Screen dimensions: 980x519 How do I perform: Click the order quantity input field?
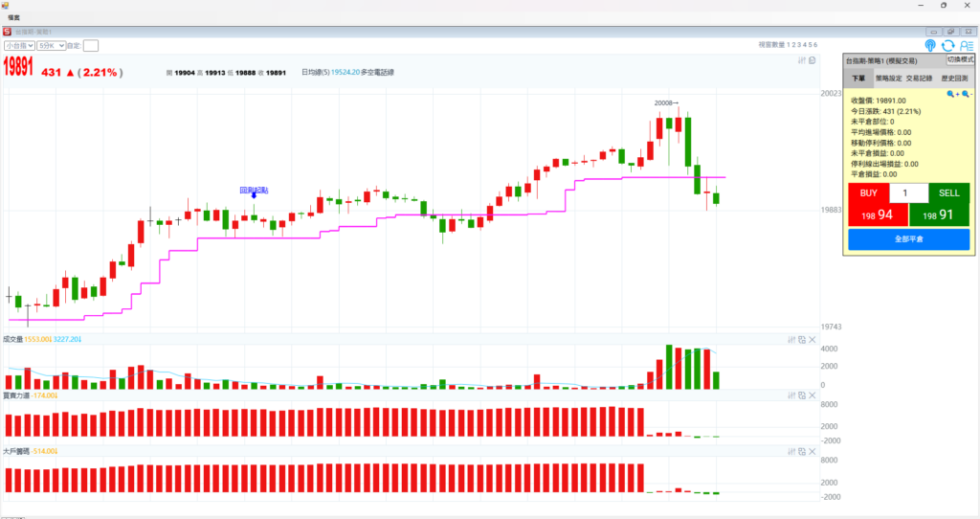tap(908, 193)
